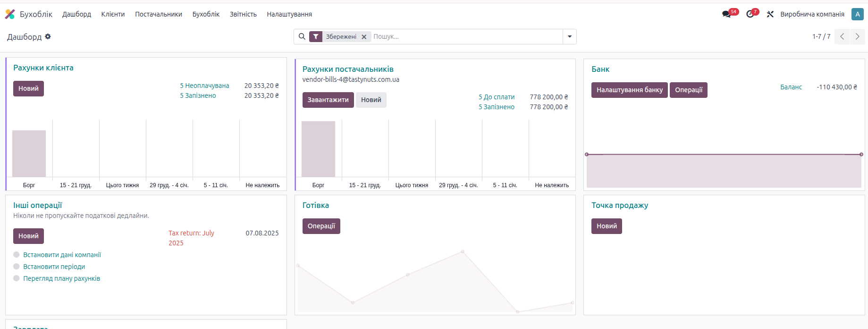The width and height of the screenshot is (868, 329).
Task: Toggle the Перегляд плану рахунків step circle
Action: click(x=17, y=278)
